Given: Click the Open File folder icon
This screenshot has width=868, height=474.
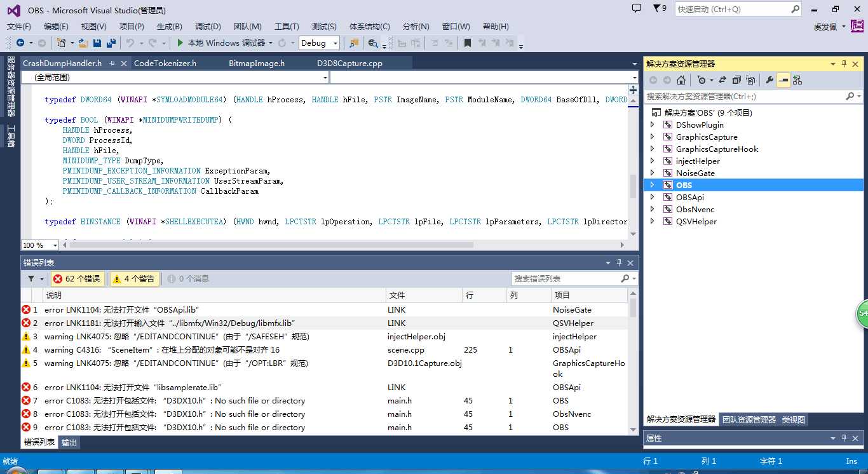Looking at the screenshot, I should click(x=83, y=43).
